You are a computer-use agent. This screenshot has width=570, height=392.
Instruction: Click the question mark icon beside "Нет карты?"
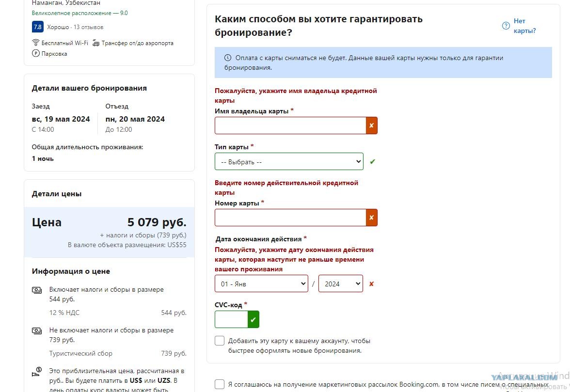tap(506, 26)
